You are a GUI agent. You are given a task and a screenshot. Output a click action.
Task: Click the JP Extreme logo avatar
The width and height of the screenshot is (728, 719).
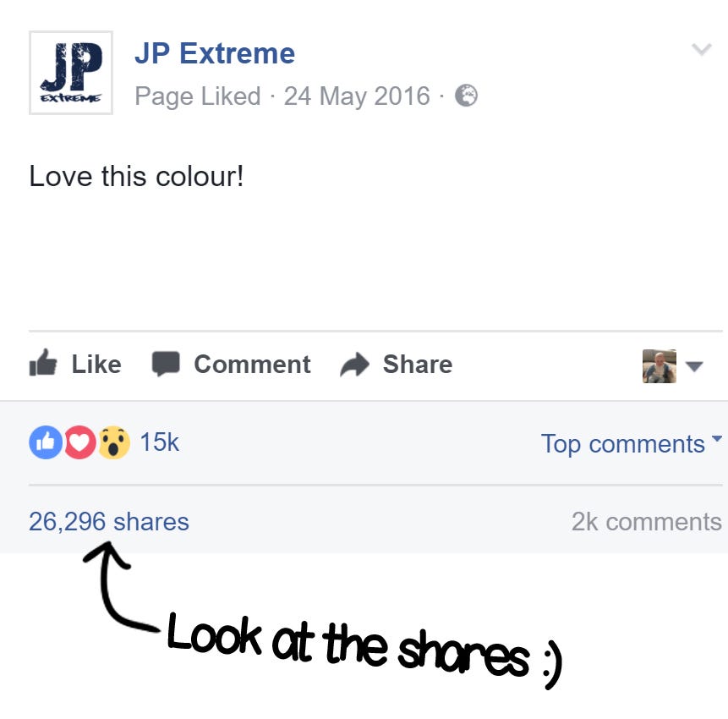coord(71,73)
